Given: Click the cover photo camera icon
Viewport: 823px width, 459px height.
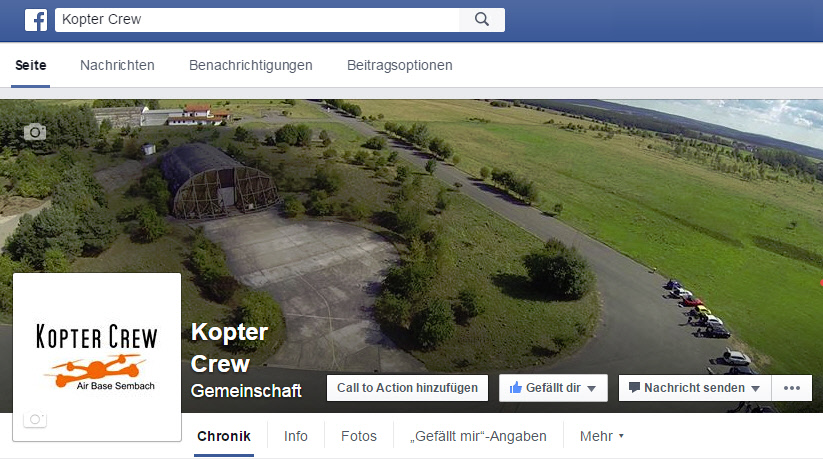Looking at the screenshot, I should [x=35, y=131].
